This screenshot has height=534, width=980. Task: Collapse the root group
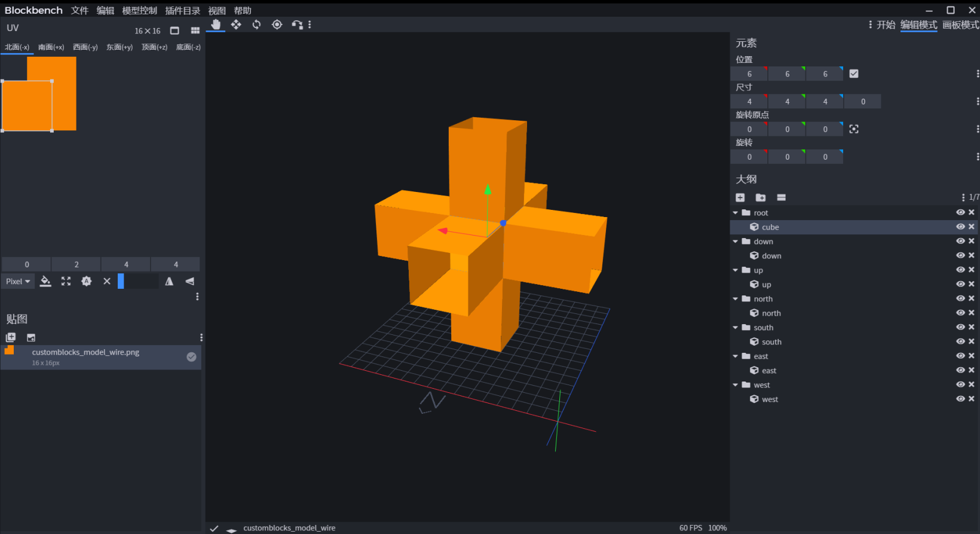click(x=736, y=213)
